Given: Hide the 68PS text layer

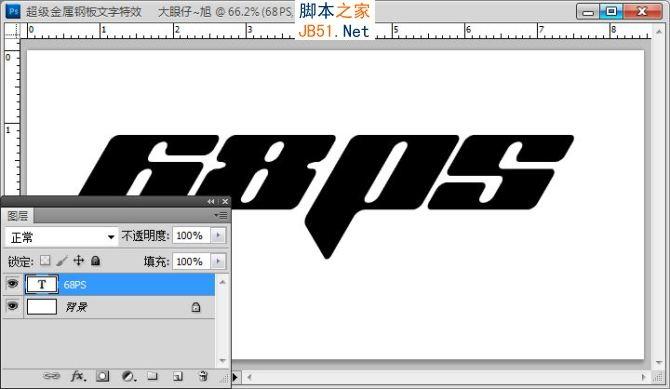Looking at the screenshot, I should click(x=13, y=283).
